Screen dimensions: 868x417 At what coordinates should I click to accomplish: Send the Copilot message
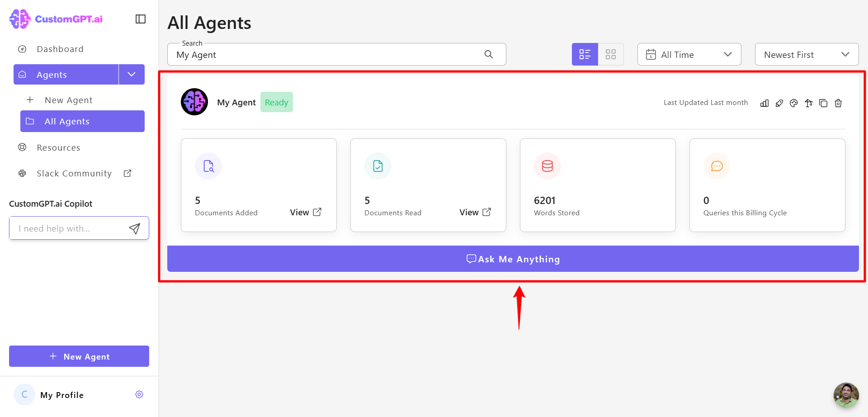click(x=135, y=228)
